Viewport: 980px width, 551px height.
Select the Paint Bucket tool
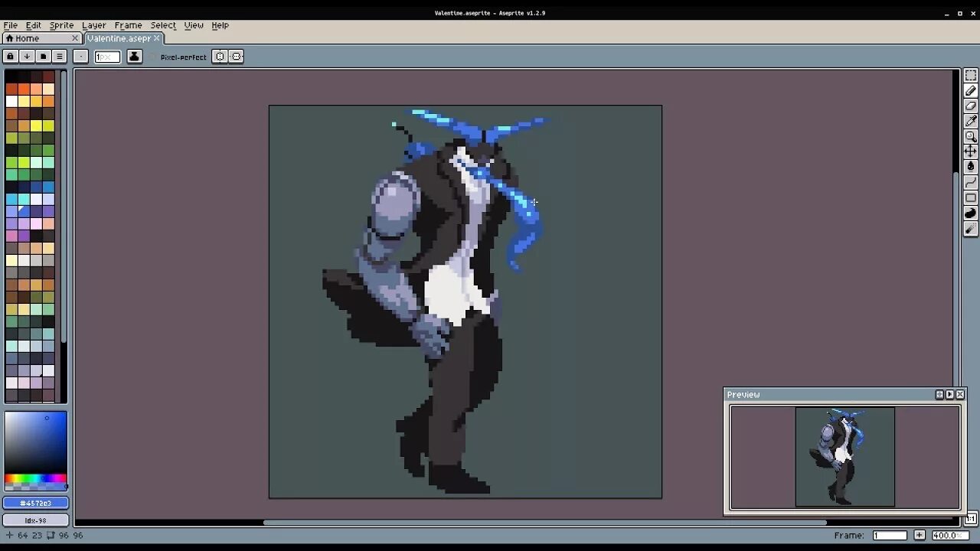point(970,167)
